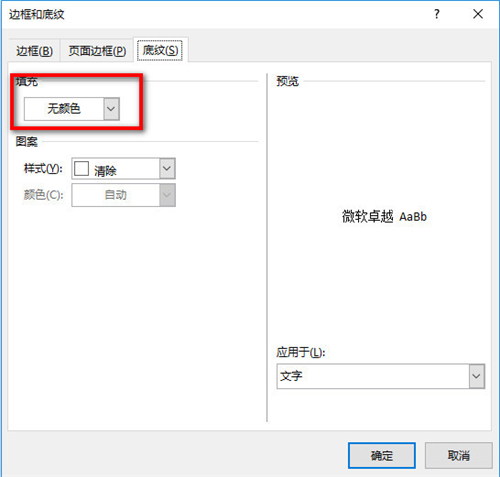
Task: Click the 取消 button
Action: [459, 455]
